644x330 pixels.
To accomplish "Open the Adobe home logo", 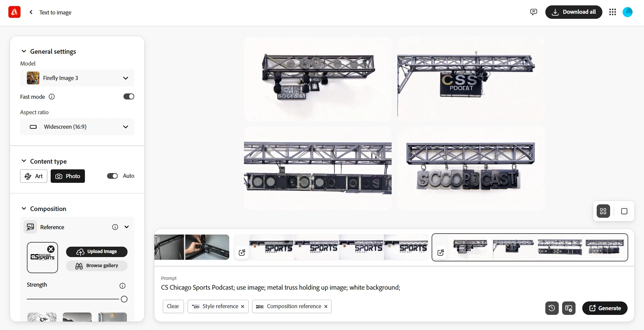I will pos(14,12).
